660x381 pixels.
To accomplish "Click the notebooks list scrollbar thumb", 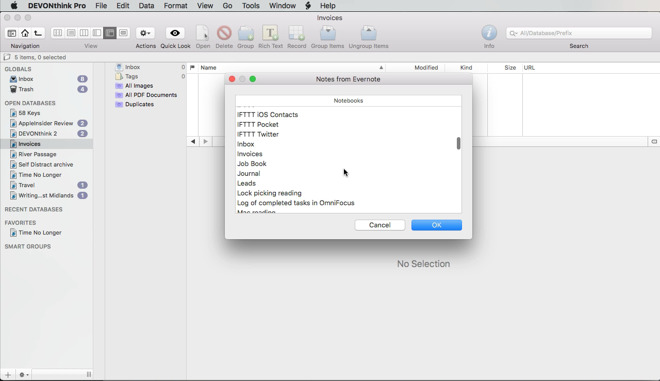I will coord(458,143).
